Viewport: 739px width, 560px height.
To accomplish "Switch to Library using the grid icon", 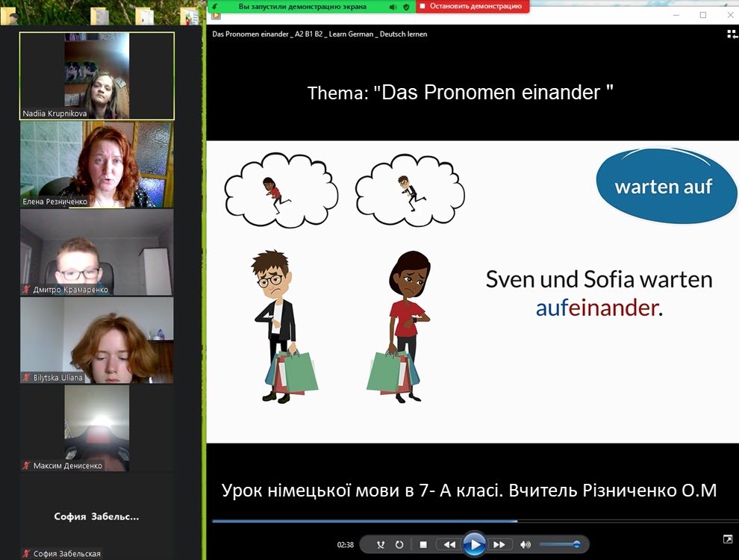I will click(x=732, y=34).
